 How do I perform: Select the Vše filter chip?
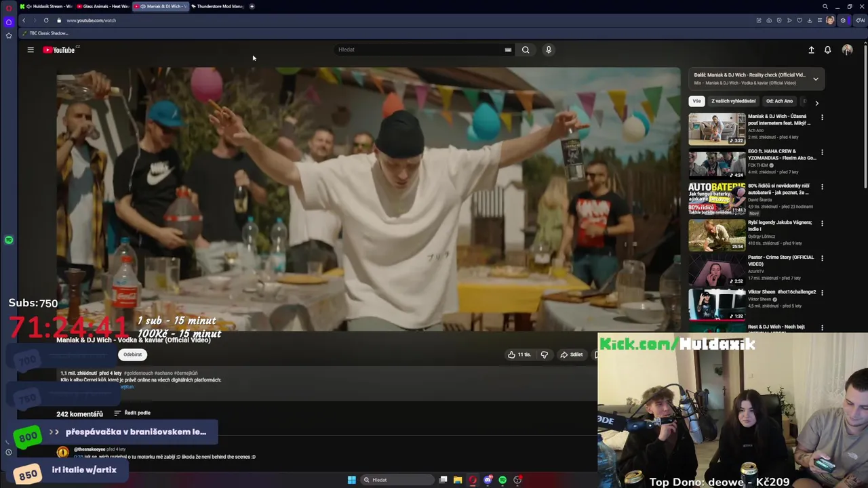tap(696, 101)
